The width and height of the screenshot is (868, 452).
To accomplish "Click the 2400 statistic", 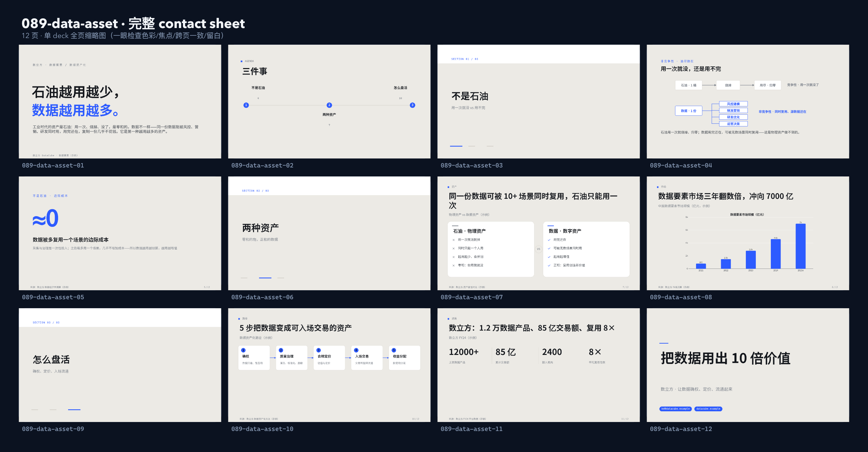I will click(x=552, y=352).
